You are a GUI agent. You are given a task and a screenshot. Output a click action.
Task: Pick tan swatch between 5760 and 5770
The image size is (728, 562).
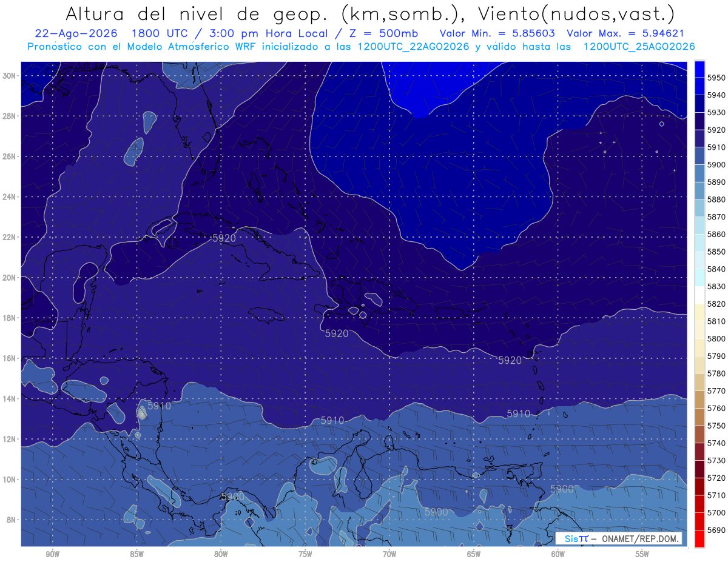(699, 400)
